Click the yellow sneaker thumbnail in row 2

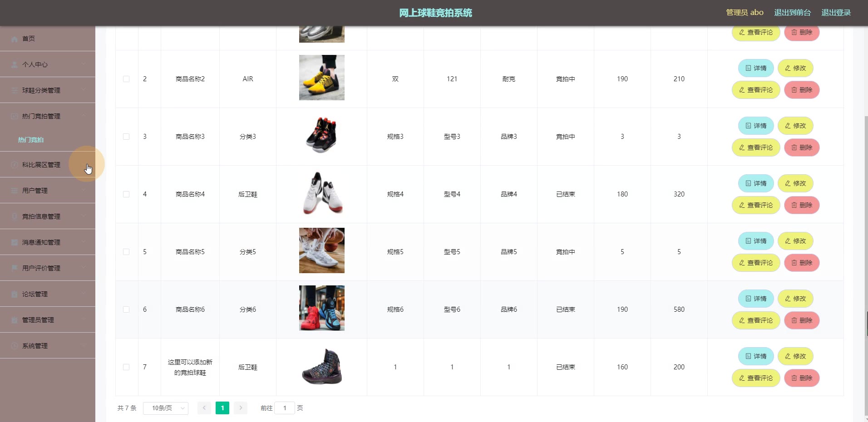[322, 78]
